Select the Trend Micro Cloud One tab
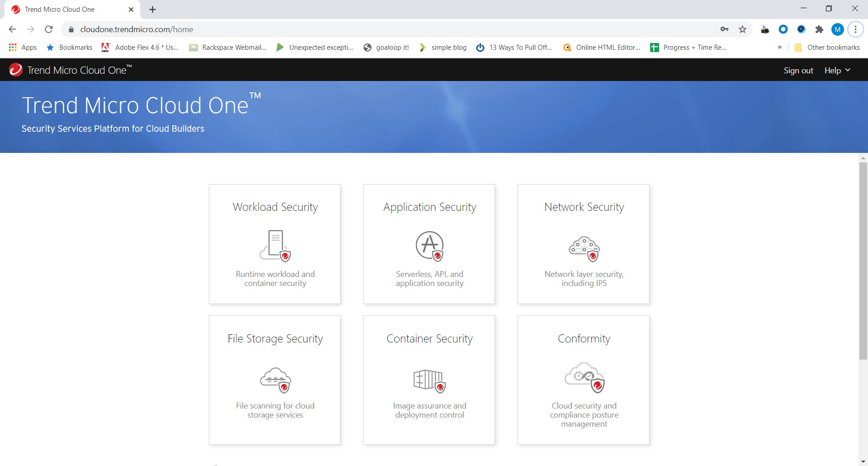Screen dimensions: 868x466 72,10
